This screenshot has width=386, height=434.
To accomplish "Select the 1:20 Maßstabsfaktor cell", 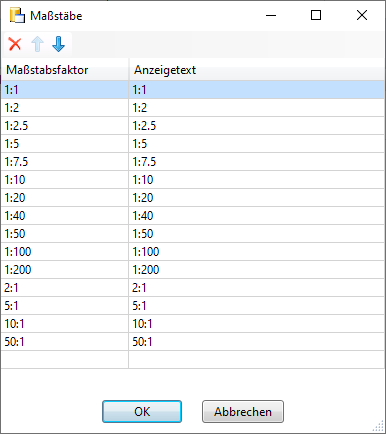I will click(x=65, y=198).
